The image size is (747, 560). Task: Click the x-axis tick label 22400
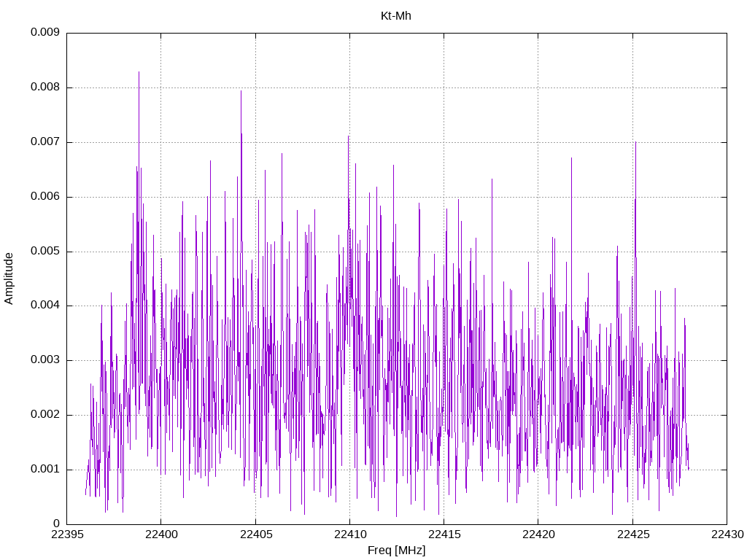pyautogui.click(x=161, y=534)
